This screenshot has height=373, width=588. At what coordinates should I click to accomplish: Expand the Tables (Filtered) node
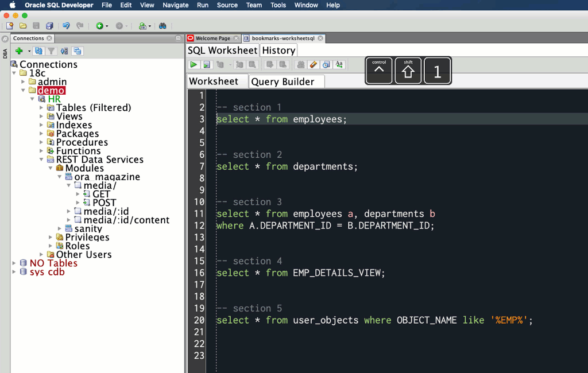pos(41,107)
